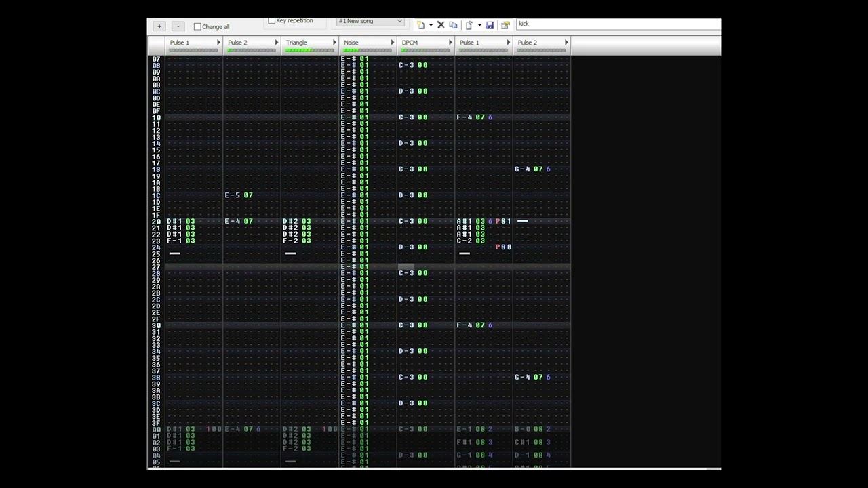868x488 pixels.
Task: Open the load instrument arrow menu
Action: tap(479, 25)
